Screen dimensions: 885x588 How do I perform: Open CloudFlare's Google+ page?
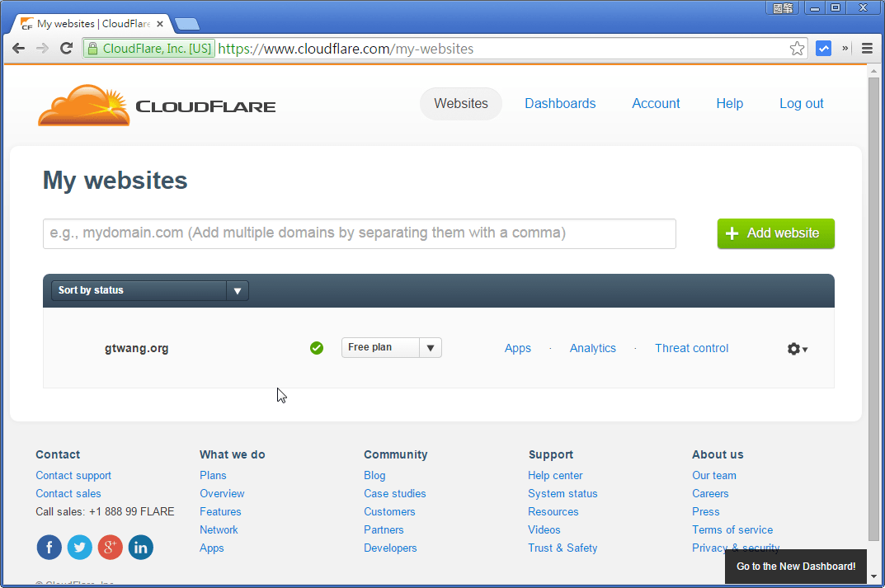coord(110,547)
